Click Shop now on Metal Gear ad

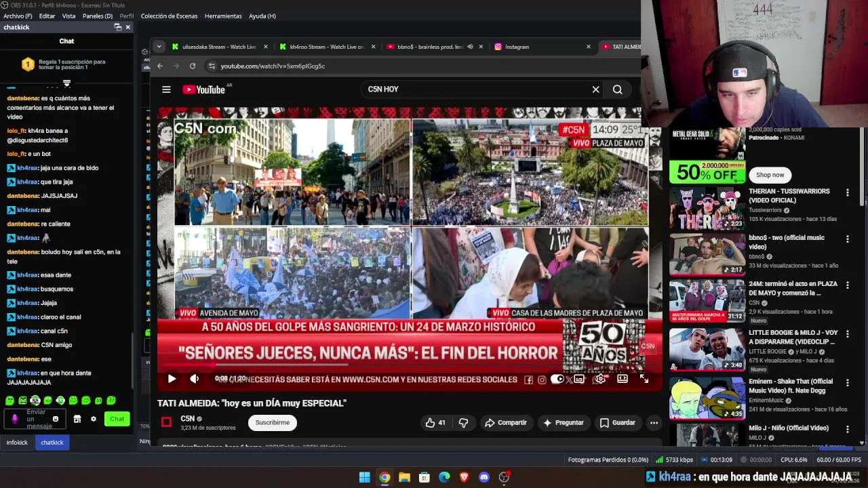coord(770,175)
